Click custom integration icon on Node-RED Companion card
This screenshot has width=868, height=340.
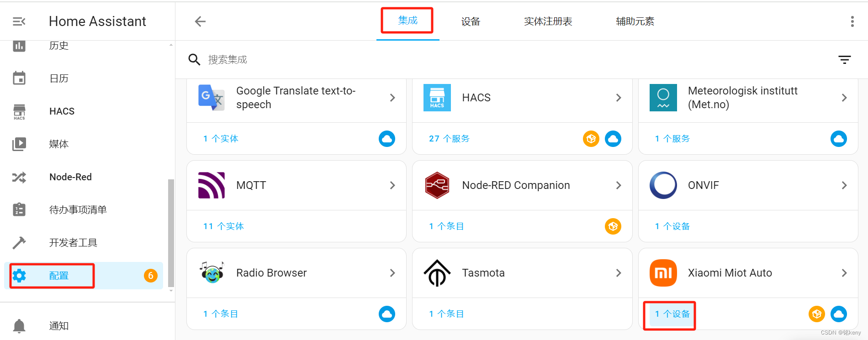(613, 226)
